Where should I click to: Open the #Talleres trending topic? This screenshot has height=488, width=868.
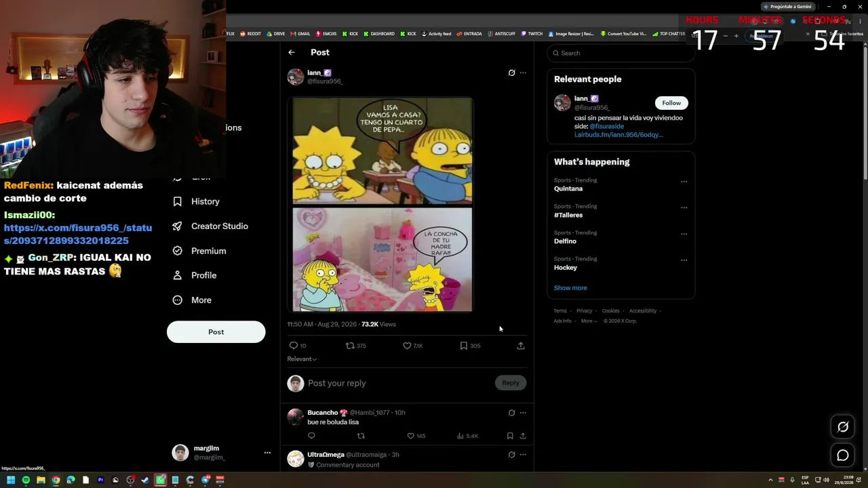pos(568,215)
